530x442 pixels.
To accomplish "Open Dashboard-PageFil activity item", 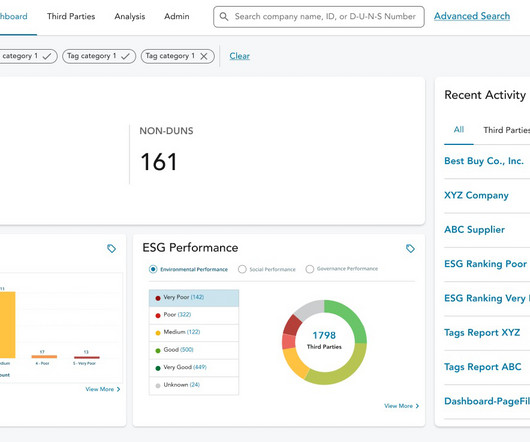I will (487, 401).
